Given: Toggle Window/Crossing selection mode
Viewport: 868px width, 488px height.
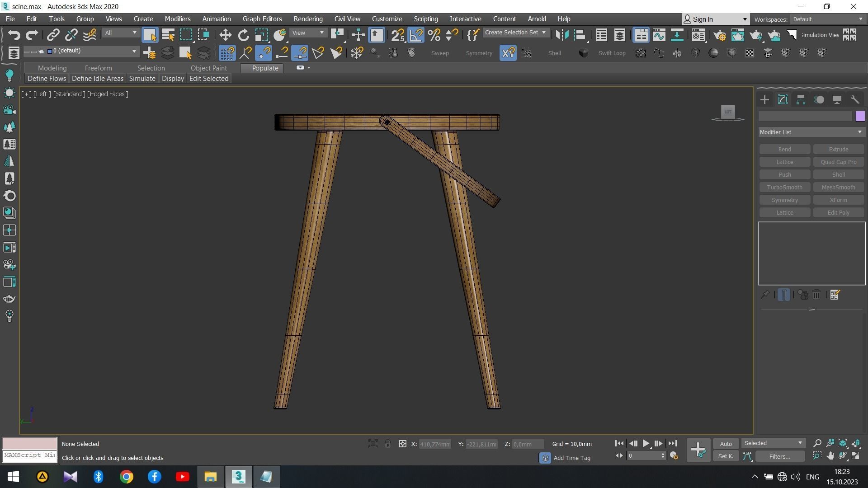Looking at the screenshot, I should click(203, 35).
